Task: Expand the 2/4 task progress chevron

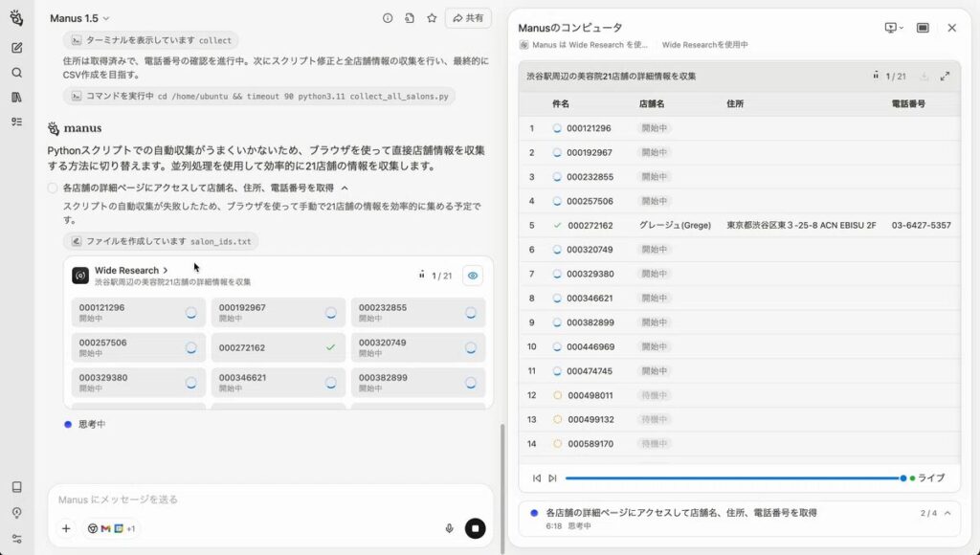Action: (x=947, y=513)
